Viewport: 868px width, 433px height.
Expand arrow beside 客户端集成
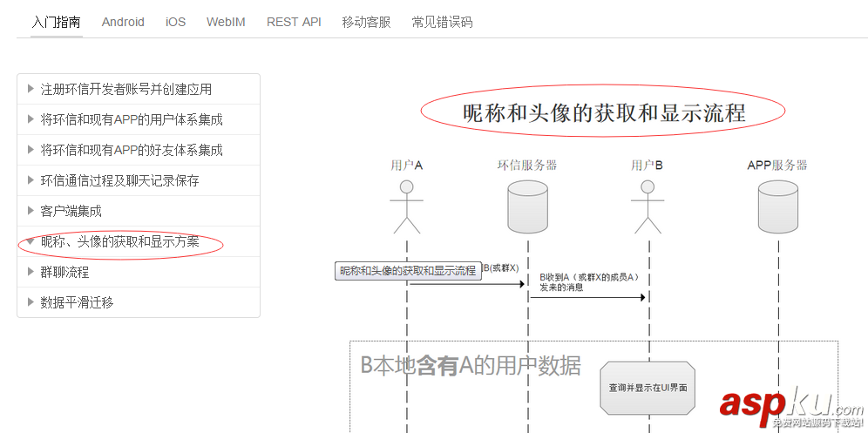pos(31,211)
